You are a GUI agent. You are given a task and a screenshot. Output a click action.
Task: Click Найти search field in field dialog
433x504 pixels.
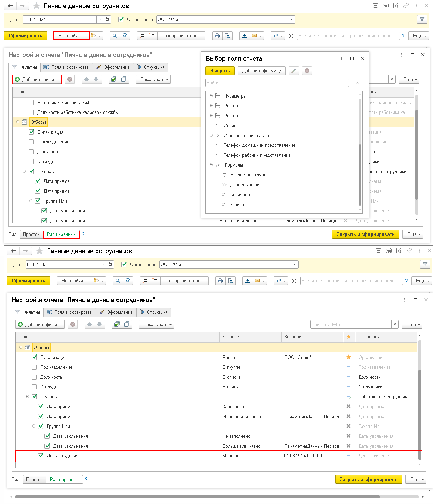pyautogui.click(x=277, y=83)
